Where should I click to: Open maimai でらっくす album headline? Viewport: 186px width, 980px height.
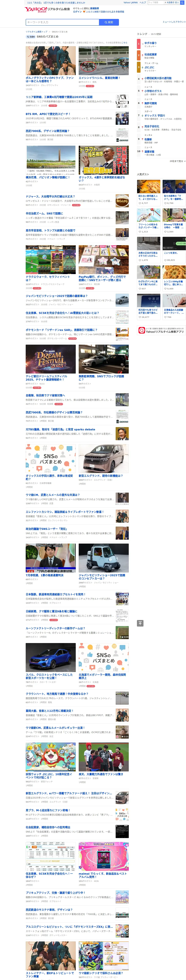[103, 875]
